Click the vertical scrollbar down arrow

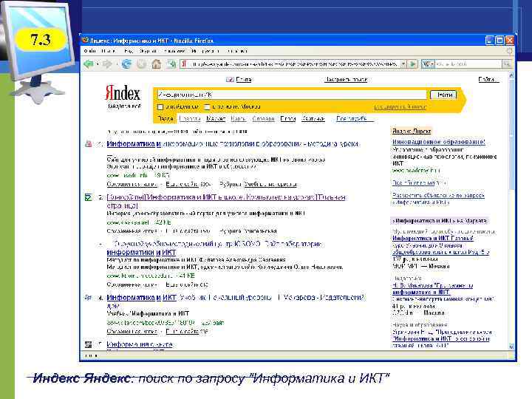511,346
